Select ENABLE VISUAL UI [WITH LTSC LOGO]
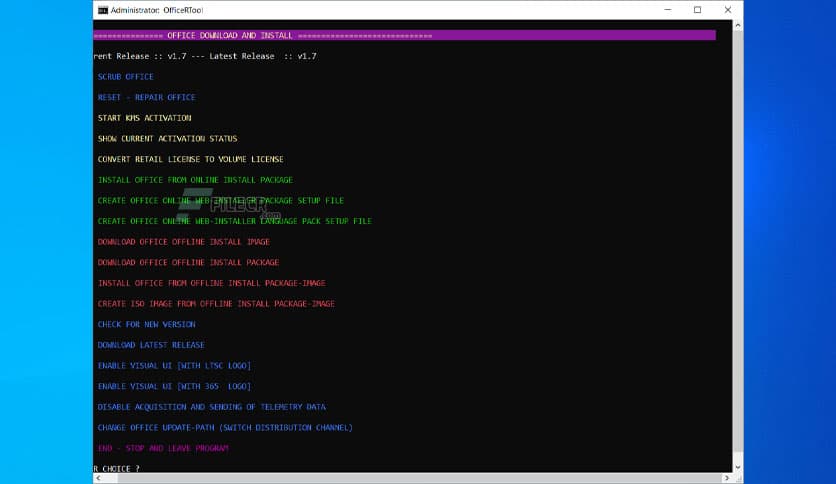Screen dimensions: 836x484 point(174,366)
